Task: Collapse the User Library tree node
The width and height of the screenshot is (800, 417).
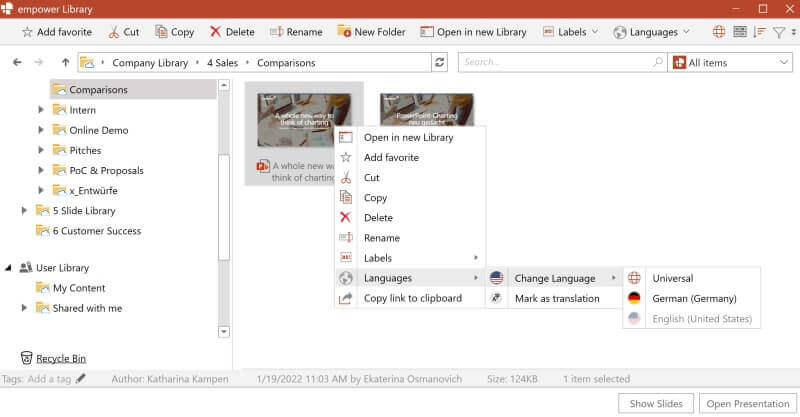Action: (9, 268)
